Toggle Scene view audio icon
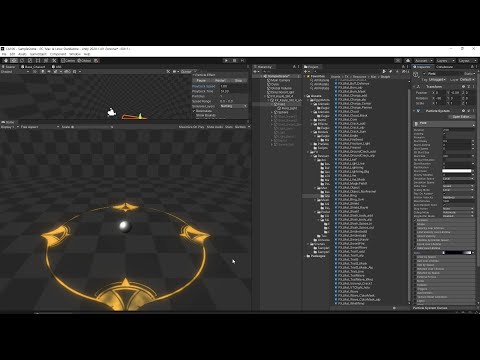Screen dimensions: 480x360 click(x=49, y=71)
